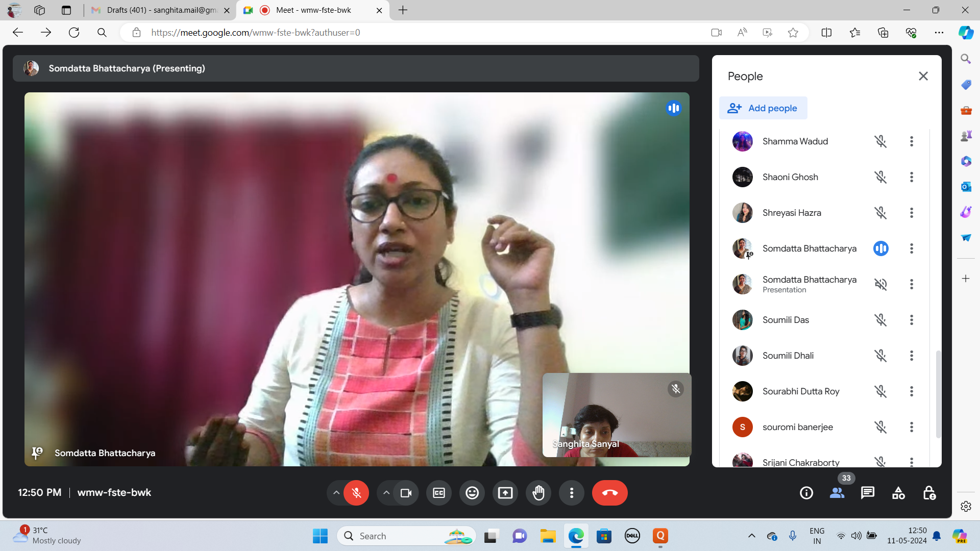The image size is (980, 551).
Task: Click the Add people button
Action: [x=763, y=108]
